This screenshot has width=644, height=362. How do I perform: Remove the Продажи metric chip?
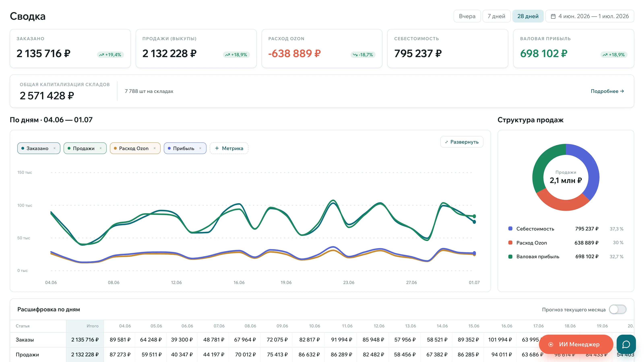(x=100, y=148)
